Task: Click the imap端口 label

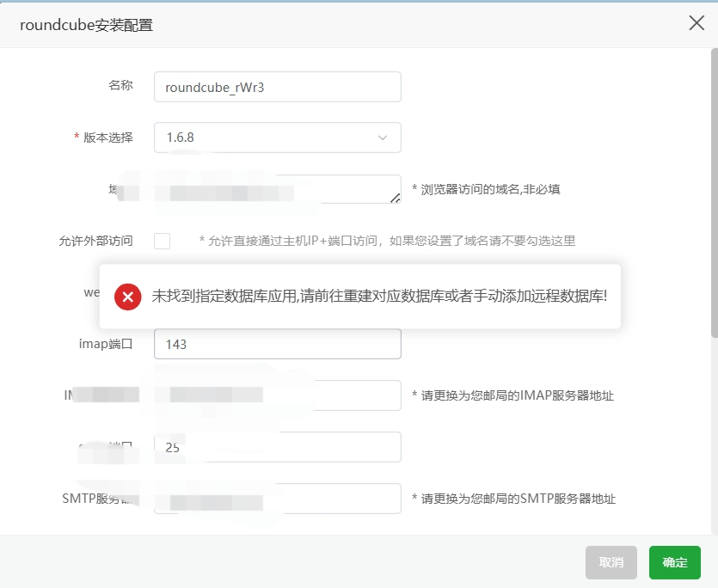Action: point(106,344)
